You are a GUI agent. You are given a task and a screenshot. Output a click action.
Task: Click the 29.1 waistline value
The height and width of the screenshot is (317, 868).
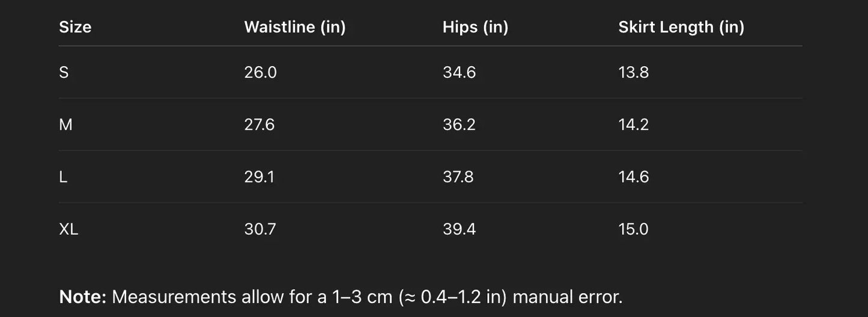[x=259, y=177]
